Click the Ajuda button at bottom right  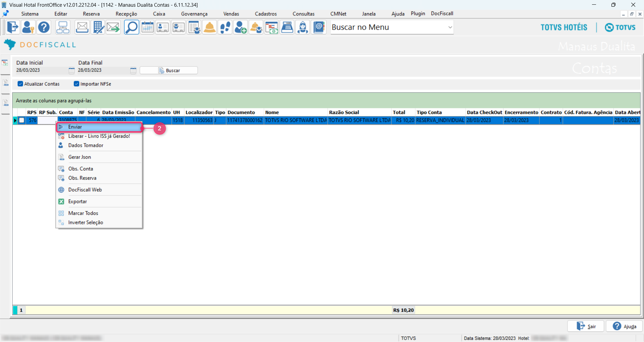click(x=624, y=326)
